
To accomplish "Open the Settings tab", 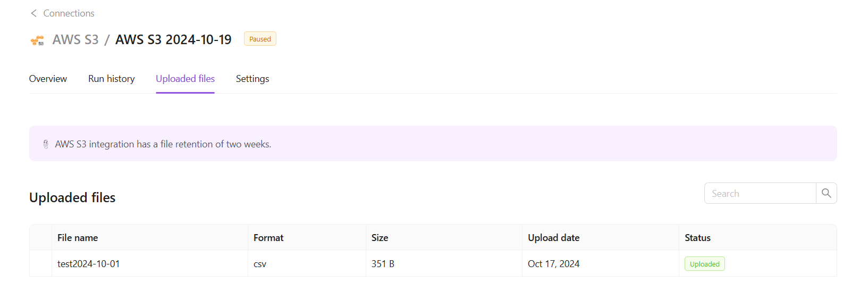I will 252,79.
